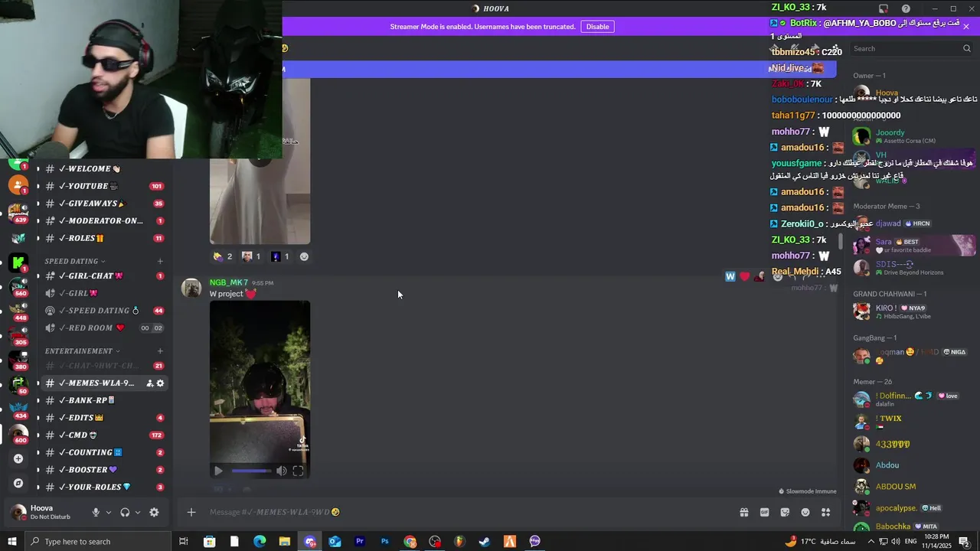Viewport: 980px width, 551px height.
Task: Open the server with 434 badge
Action: pyautogui.click(x=18, y=409)
